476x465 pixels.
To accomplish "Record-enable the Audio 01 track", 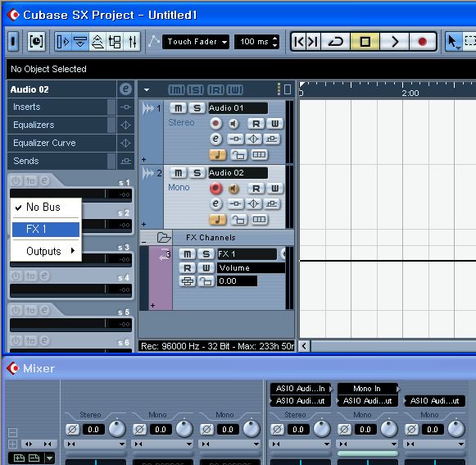I will (215, 124).
